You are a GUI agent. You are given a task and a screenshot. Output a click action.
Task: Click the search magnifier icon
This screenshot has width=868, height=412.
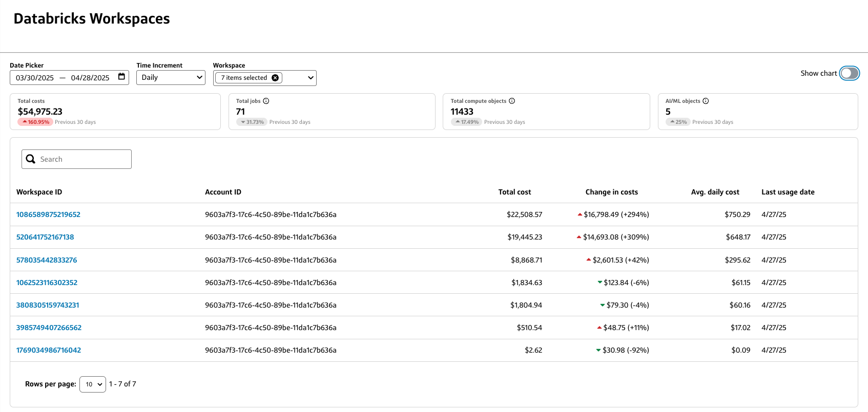pos(31,159)
